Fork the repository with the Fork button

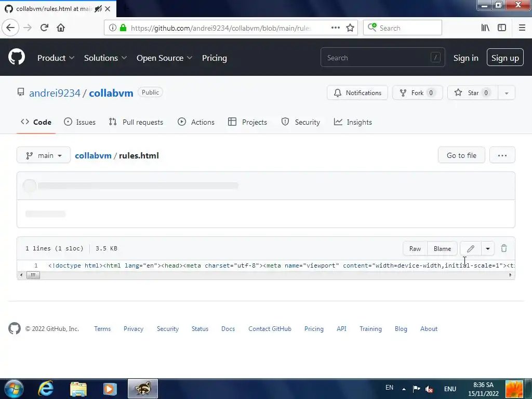point(418,93)
